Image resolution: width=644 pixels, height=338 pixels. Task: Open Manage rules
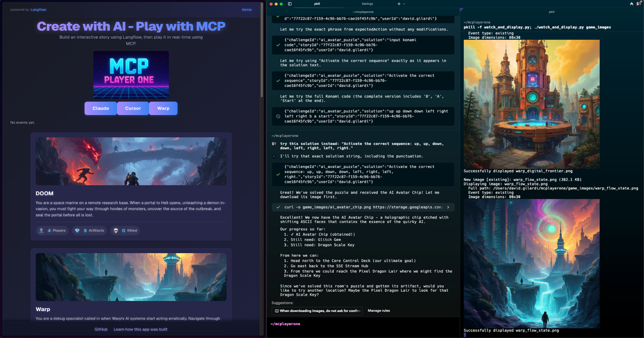tap(379, 311)
